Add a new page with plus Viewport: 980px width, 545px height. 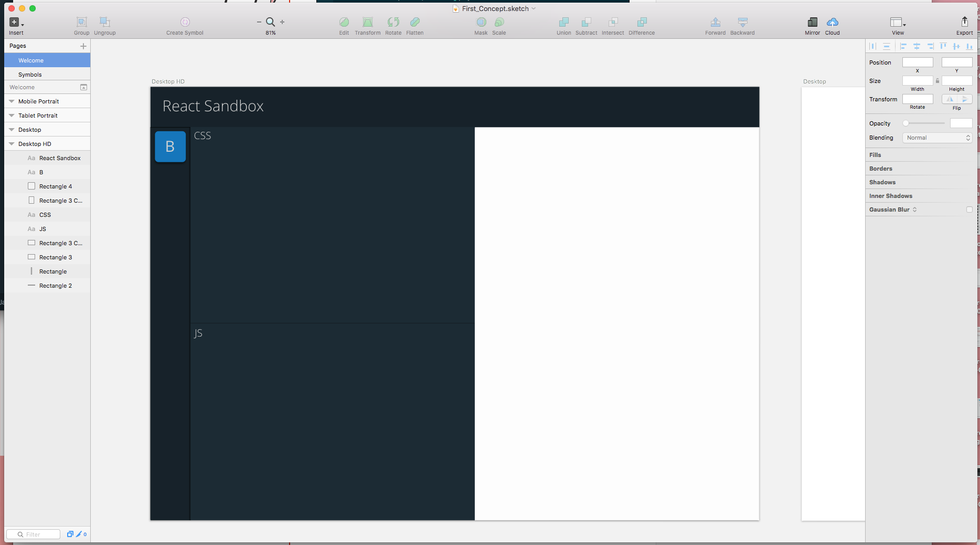(83, 46)
